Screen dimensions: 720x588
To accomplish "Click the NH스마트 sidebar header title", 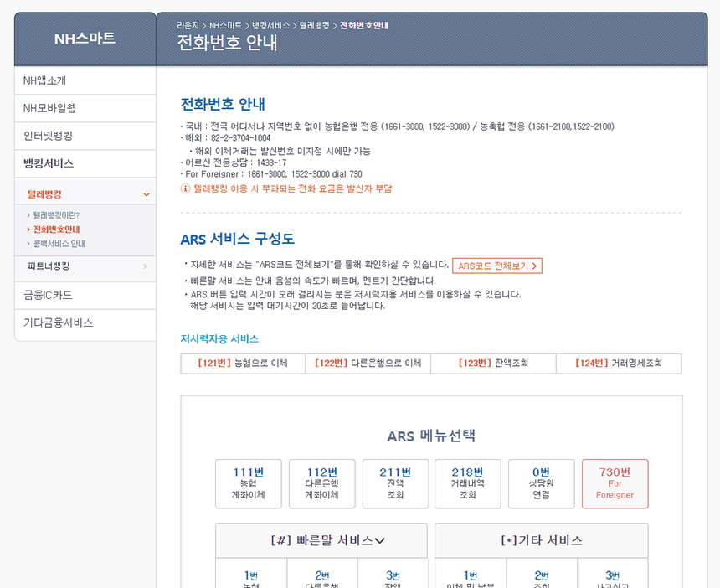I will pos(85,39).
